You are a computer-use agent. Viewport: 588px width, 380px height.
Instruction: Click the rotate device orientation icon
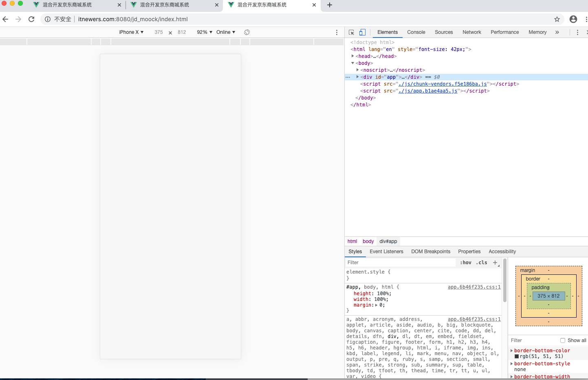[x=247, y=32]
